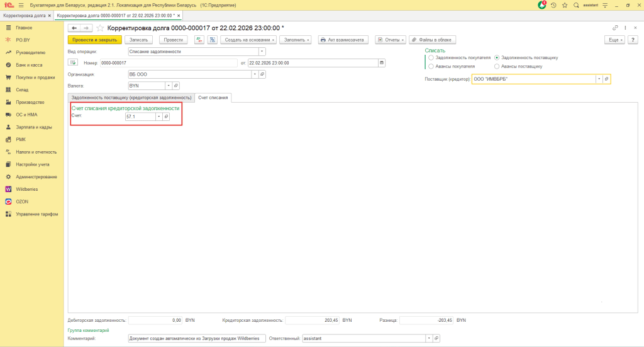Select Задолженность покупателя radio button
Image resolution: width=644 pixels, height=347 pixels.
[431, 57]
